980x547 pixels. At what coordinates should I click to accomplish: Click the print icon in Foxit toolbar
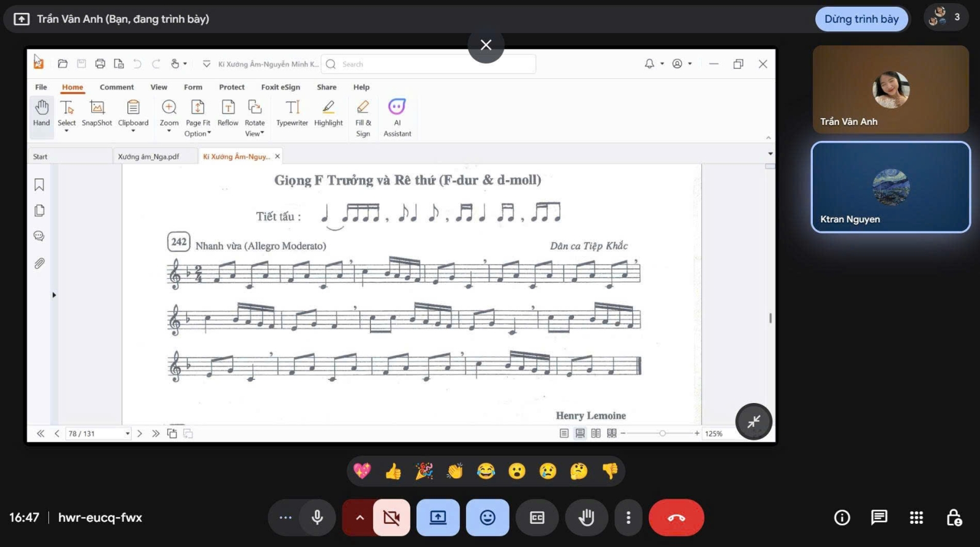click(x=100, y=64)
